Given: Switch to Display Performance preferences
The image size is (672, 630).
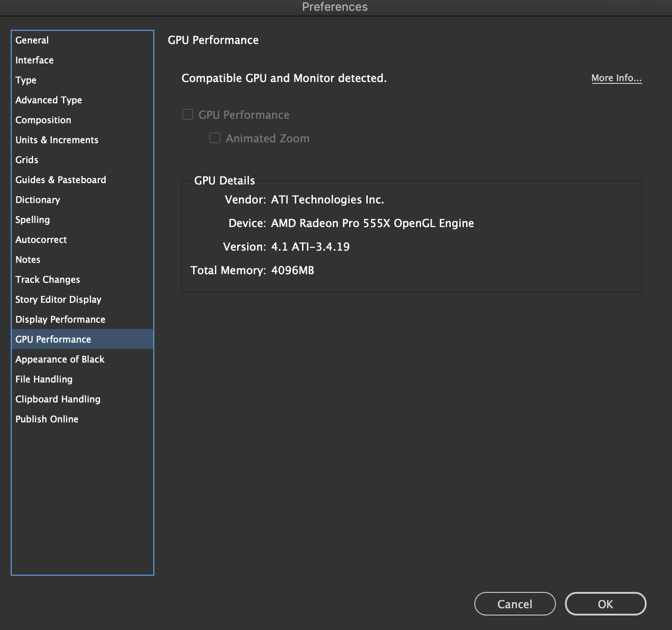Looking at the screenshot, I should point(61,319).
